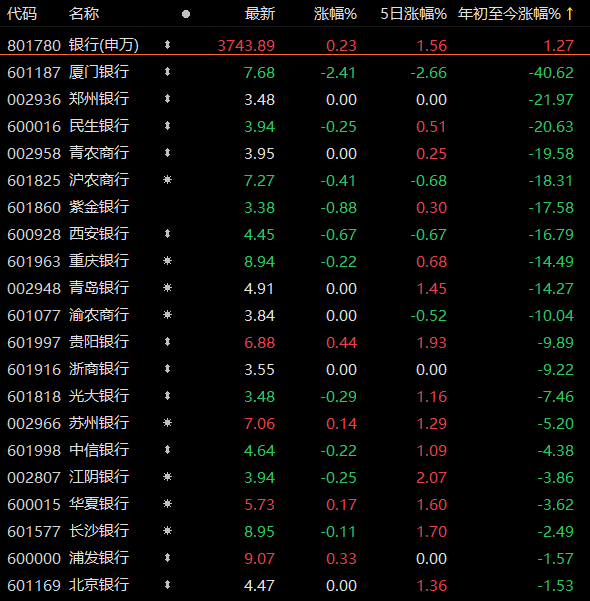Open stock 江阴银行

pyautogui.click(x=99, y=477)
